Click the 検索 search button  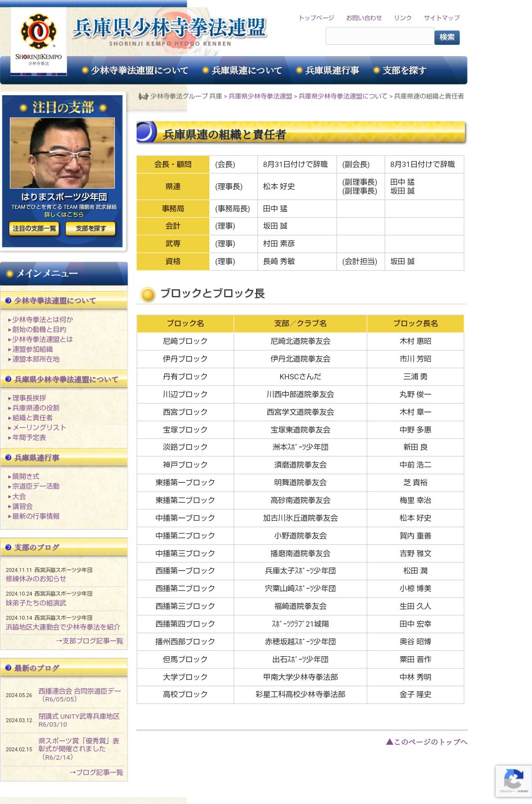pyautogui.click(x=447, y=37)
